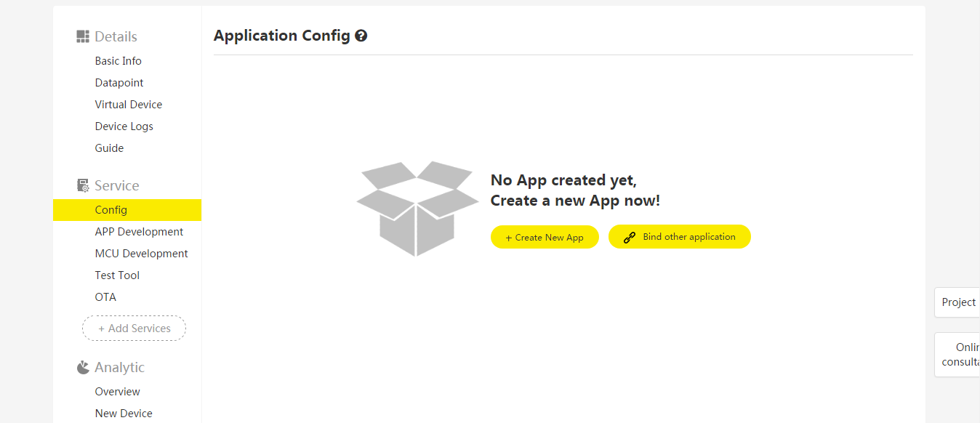Open Virtual Device page
The height and width of the screenshot is (423, 980).
click(x=128, y=104)
